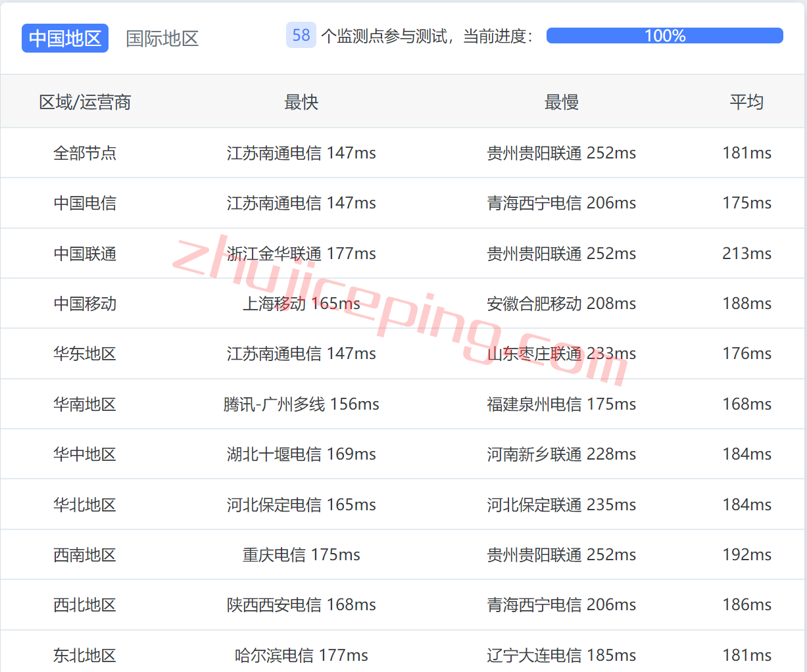Click the 最慢 column header

562,102
